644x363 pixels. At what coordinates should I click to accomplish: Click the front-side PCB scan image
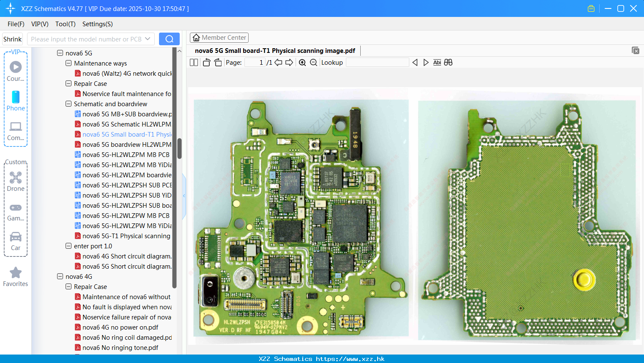point(301,217)
